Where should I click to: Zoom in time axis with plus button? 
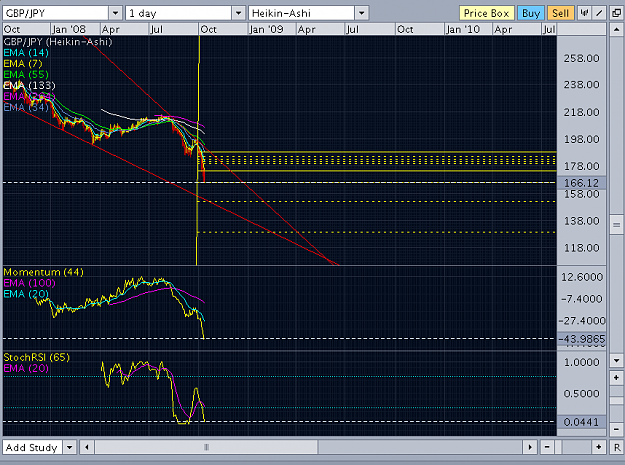599,447
